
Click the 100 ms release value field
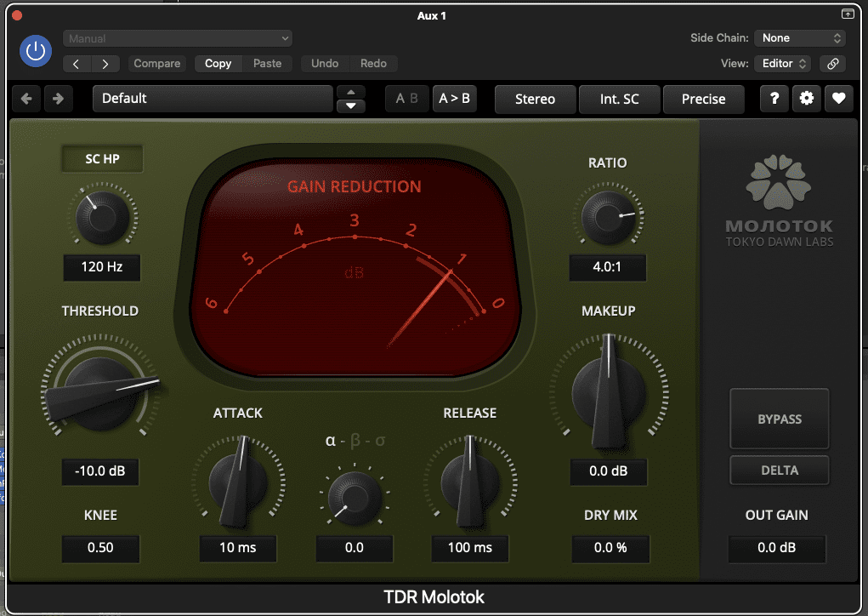click(x=470, y=548)
